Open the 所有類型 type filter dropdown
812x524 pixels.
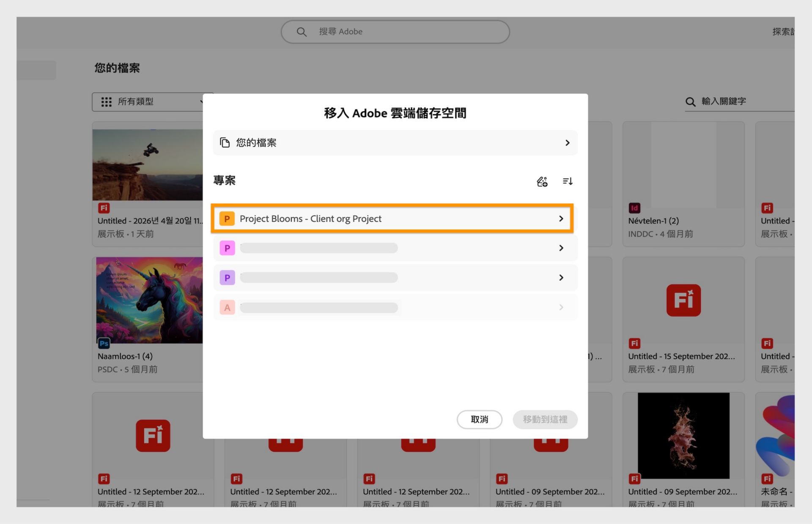point(148,102)
